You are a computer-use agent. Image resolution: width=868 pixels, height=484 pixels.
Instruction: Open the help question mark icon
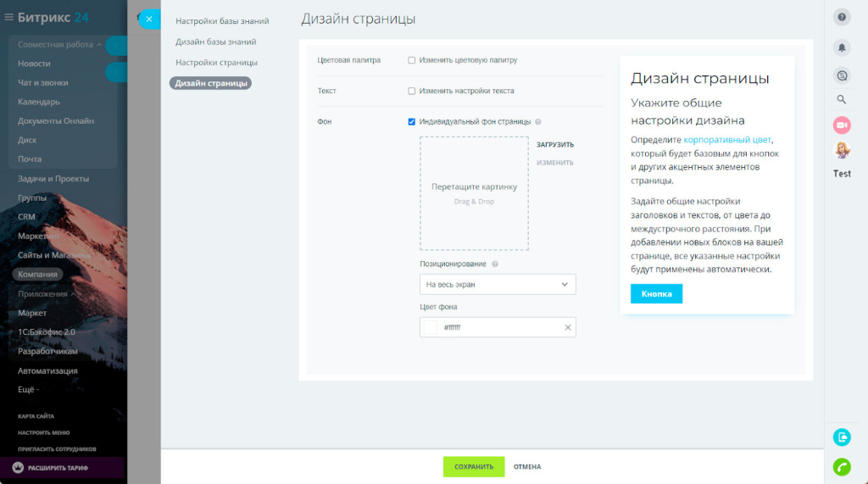842,18
